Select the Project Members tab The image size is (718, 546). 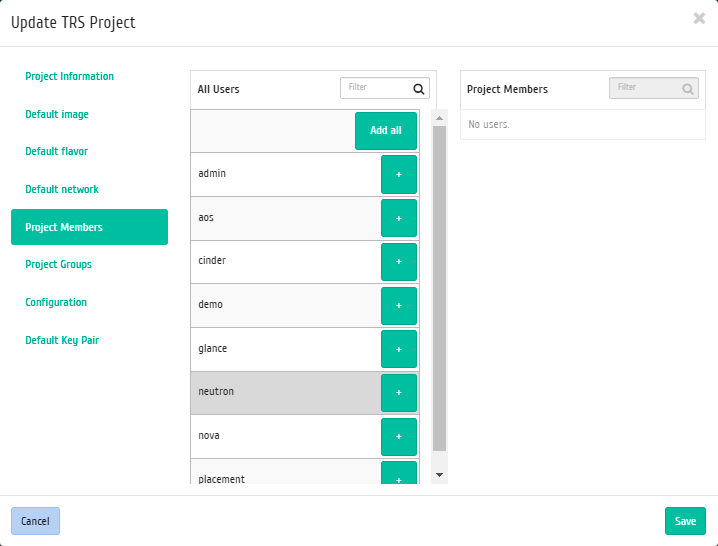[x=89, y=227]
